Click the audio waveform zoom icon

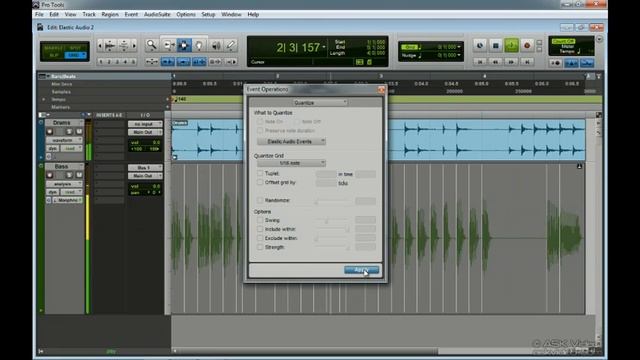pos(110,45)
